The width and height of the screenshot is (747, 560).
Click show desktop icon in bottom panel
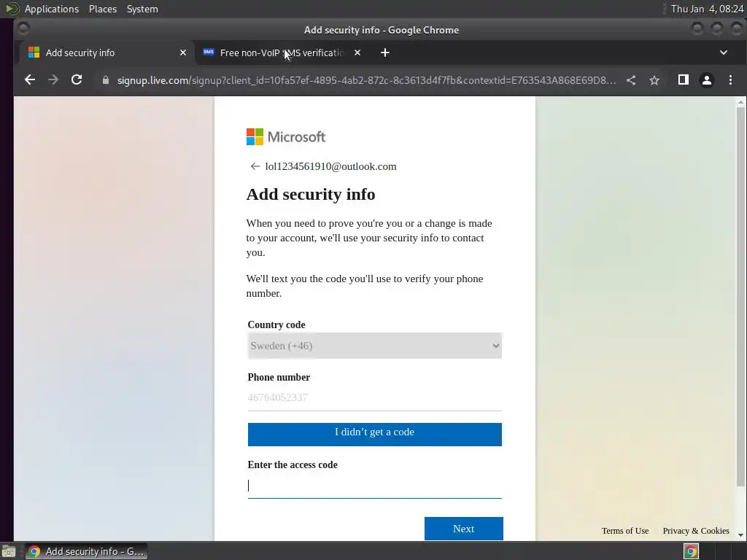pyautogui.click(x=9, y=551)
